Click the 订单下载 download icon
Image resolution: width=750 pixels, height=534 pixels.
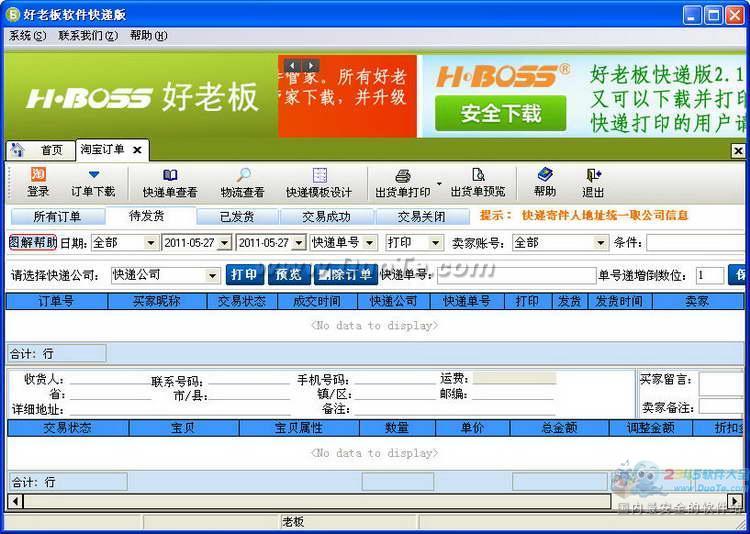93,176
